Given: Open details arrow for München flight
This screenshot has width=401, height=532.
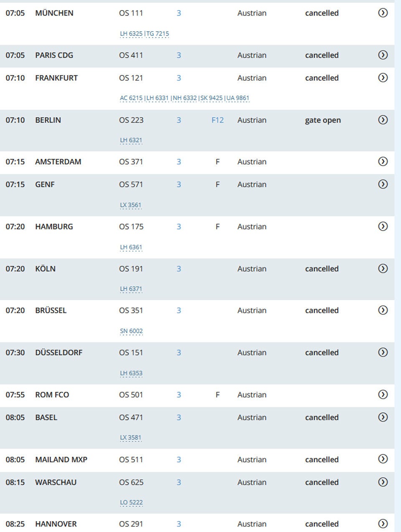Looking at the screenshot, I should coord(383,13).
